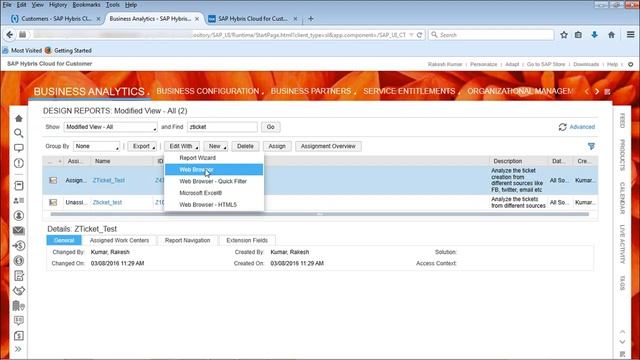This screenshot has width=640, height=360.
Task: Open the Home icon in left sidebar
Action: (18, 118)
